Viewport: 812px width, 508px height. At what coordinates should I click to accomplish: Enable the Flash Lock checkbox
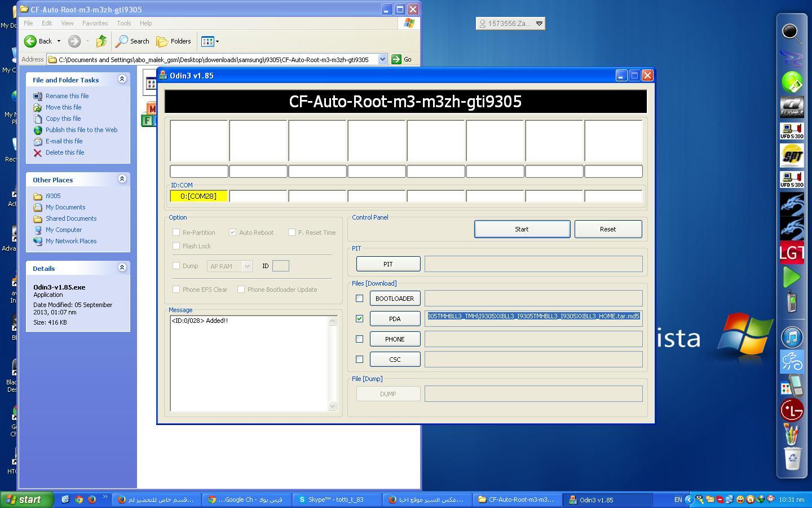pos(176,246)
